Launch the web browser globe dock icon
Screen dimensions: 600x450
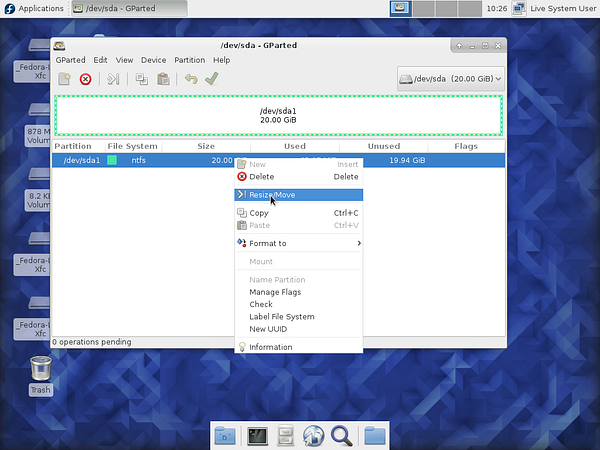pos(314,436)
